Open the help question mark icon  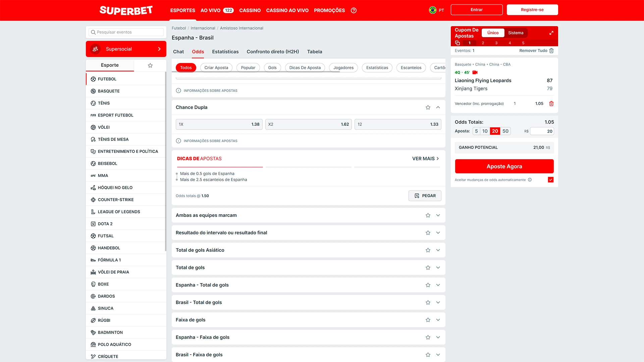pyautogui.click(x=354, y=10)
